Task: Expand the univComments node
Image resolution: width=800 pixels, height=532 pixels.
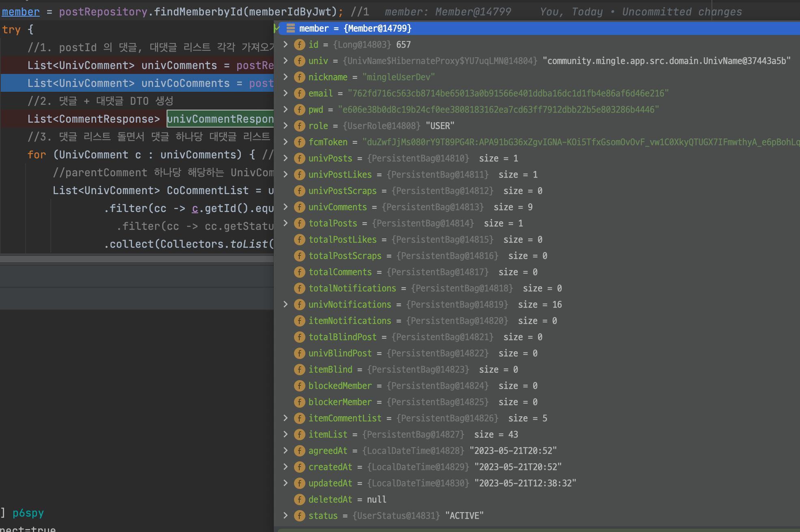Action: 285,207
